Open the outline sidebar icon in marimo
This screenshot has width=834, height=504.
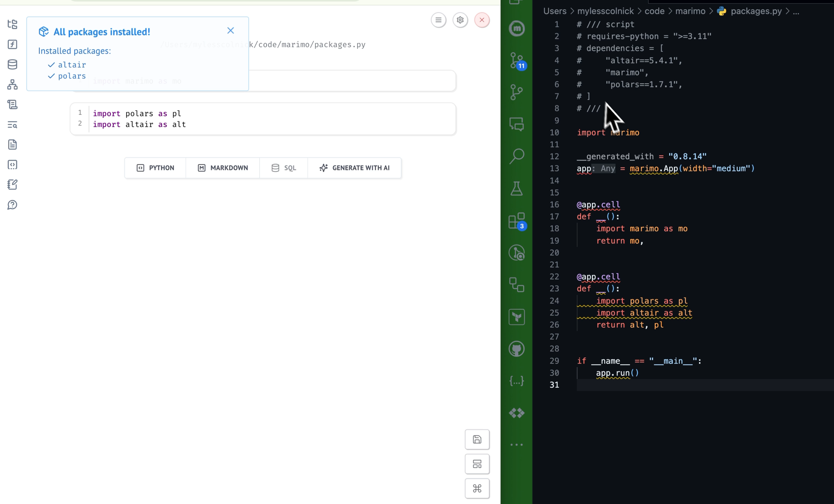point(13,105)
